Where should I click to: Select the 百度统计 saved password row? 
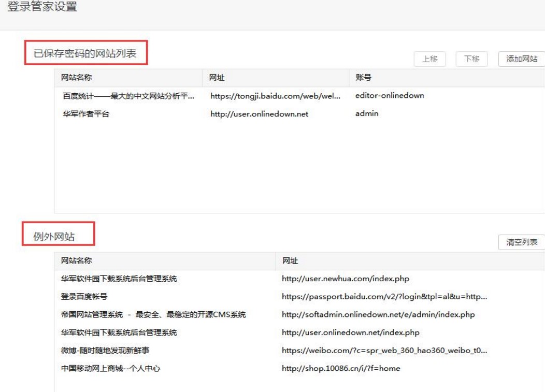pos(299,96)
